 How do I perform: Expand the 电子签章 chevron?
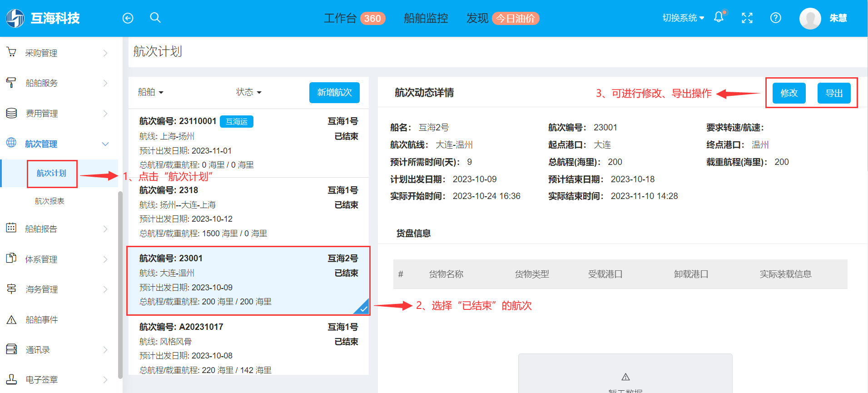coord(105,380)
